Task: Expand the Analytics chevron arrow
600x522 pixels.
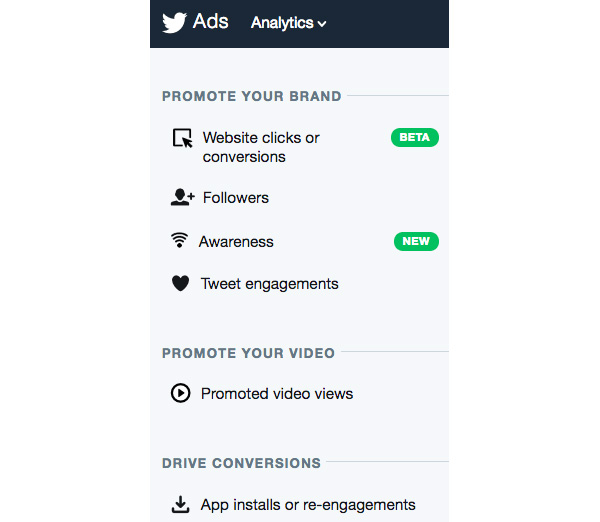Action: 322,24
